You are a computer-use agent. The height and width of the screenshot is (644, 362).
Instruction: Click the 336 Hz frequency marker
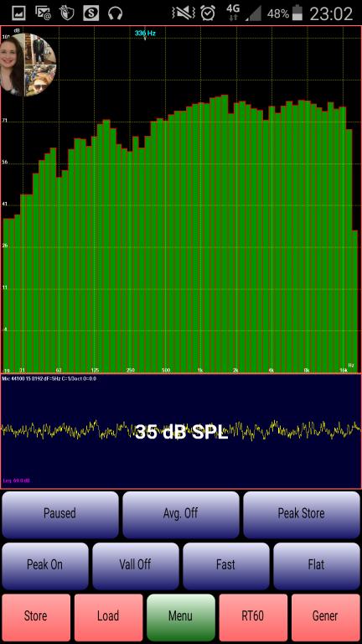[145, 33]
